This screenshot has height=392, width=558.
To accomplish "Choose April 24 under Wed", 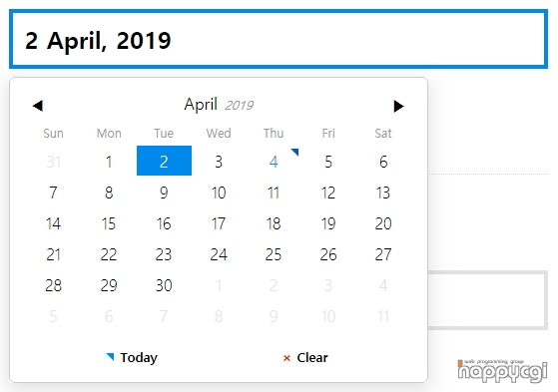I will 219,254.
